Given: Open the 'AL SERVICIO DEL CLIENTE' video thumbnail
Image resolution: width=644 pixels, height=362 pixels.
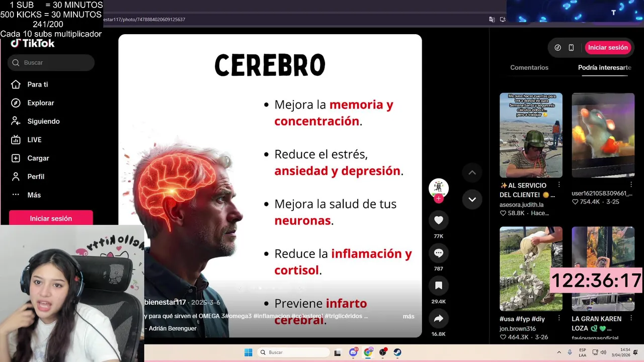Looking at the screenshot, I should coord(531,135).
